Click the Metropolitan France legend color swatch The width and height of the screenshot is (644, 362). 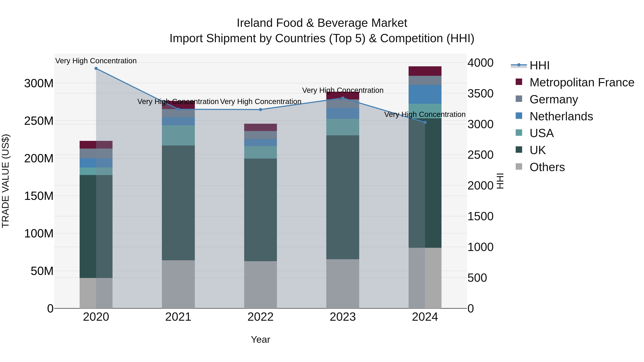point(519,82)
